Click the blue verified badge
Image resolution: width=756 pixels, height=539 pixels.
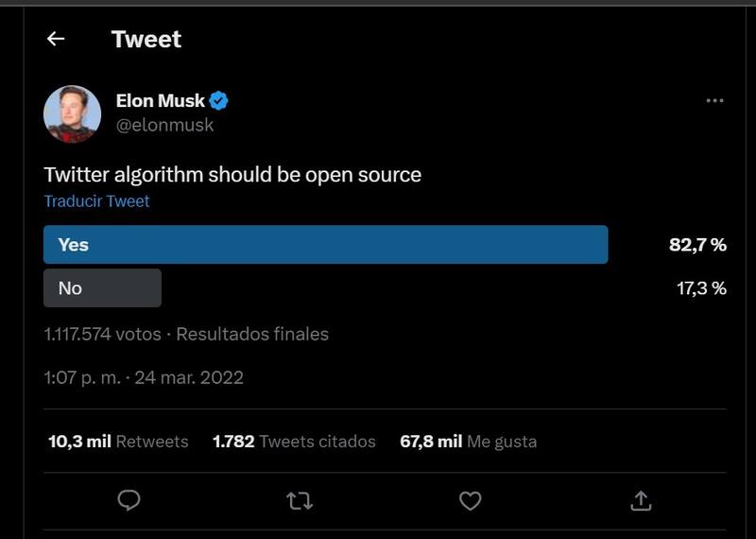(219, 101)
